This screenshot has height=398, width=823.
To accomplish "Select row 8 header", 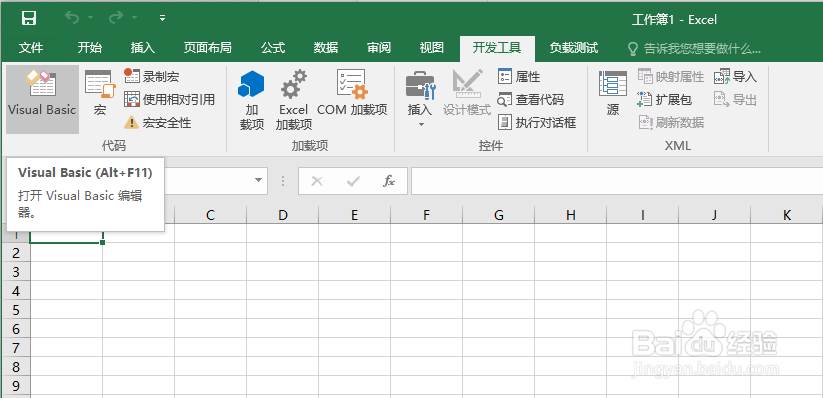I will [x=15, y=366].
